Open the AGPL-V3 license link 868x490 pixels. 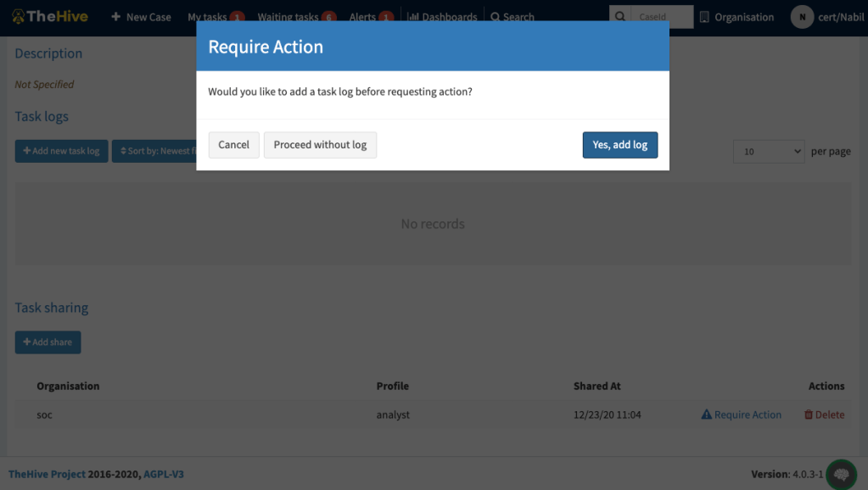(x=163, y=474)
